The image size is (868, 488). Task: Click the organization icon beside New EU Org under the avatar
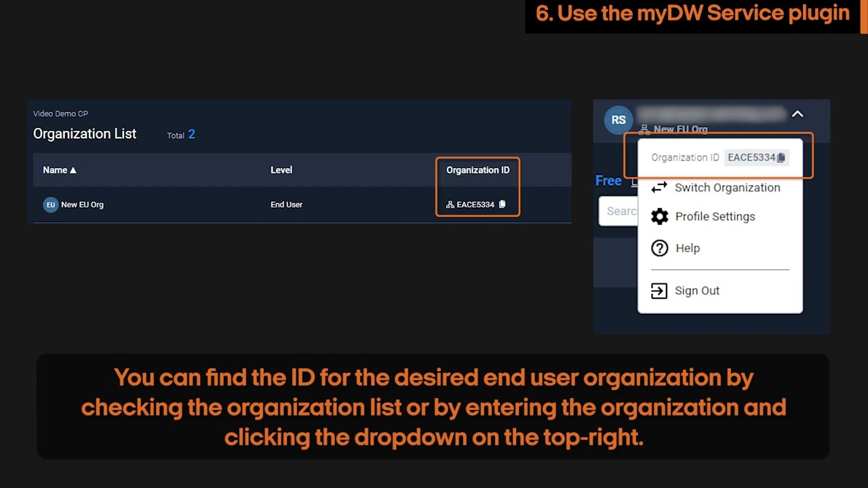click(645, 129)
